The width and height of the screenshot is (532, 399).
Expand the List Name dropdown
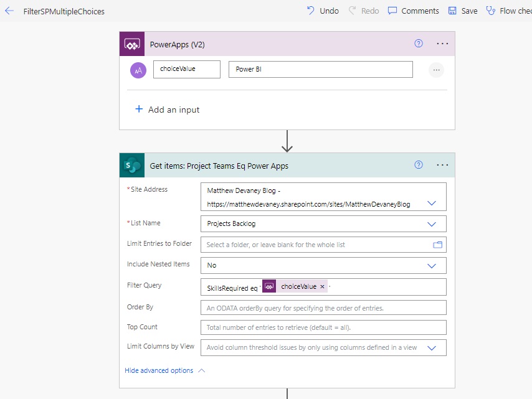click(x=432, y=224)
